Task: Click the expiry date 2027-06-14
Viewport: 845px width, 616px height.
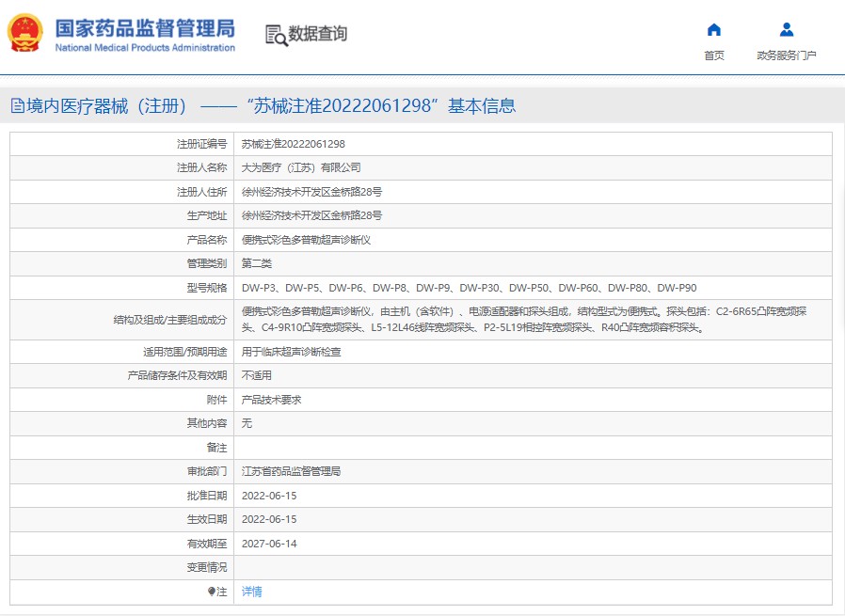Action: click(x=269, y=544)
